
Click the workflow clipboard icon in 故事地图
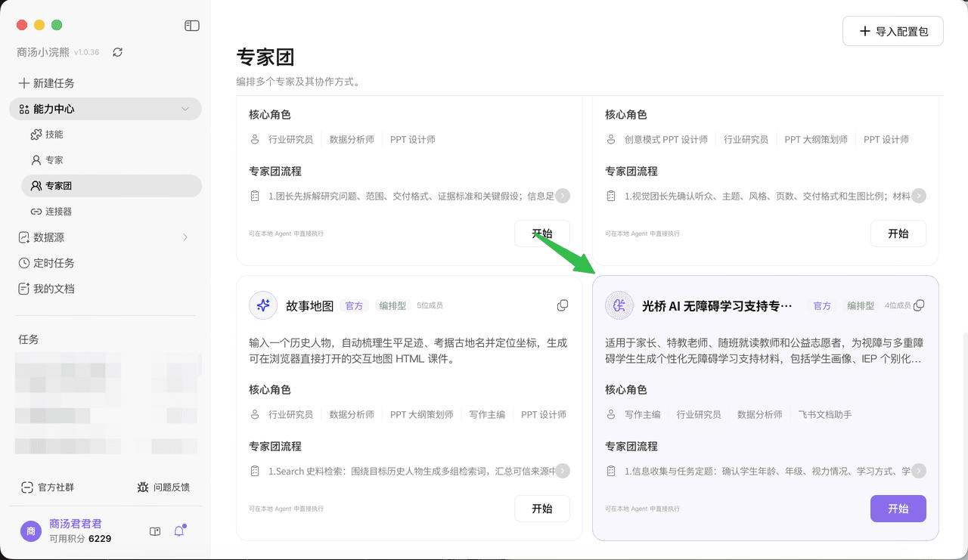[x=255, y=471]
